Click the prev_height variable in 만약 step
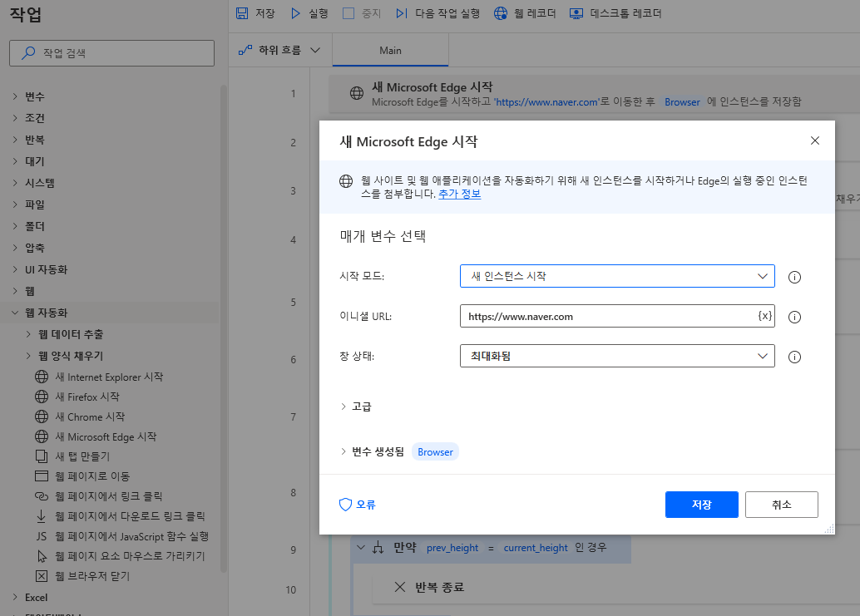 tap(452, 548)
